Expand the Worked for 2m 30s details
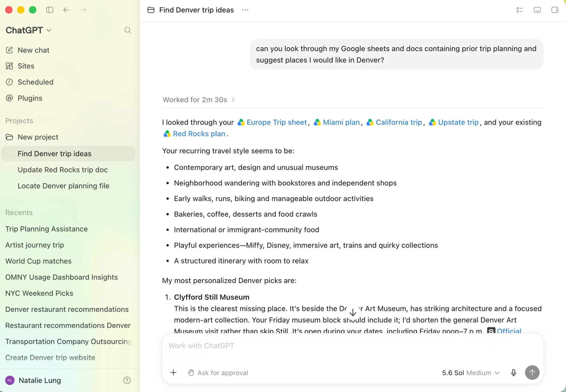566x392 pixels. click(199, 100)
